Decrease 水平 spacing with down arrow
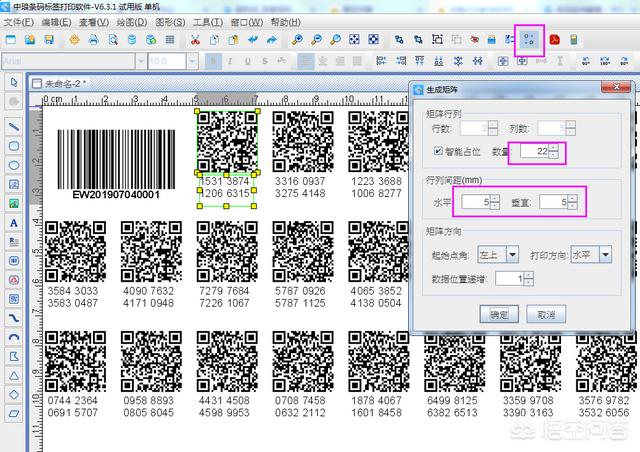 pos(495,205)
